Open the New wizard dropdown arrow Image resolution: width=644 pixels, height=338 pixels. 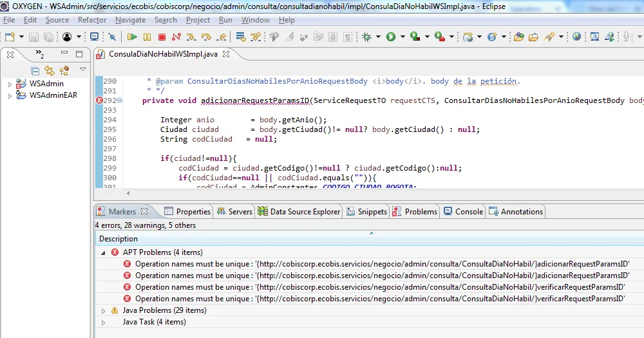[21, 37]
